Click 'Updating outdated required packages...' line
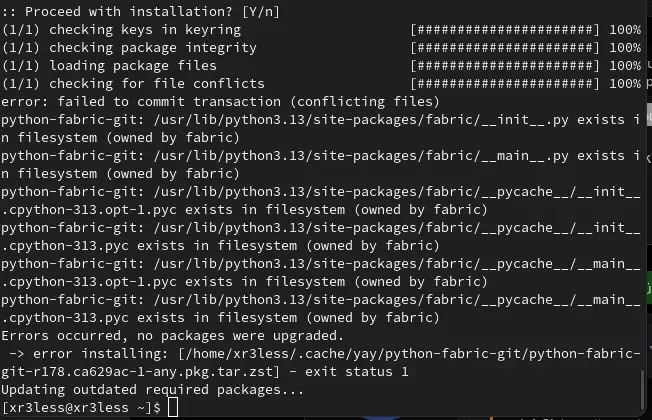Viewport: 652px width, 420px height. point(153,390)
